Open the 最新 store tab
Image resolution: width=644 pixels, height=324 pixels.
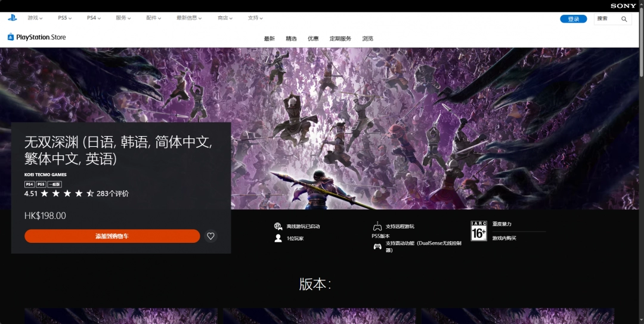(x=270, y=39)
